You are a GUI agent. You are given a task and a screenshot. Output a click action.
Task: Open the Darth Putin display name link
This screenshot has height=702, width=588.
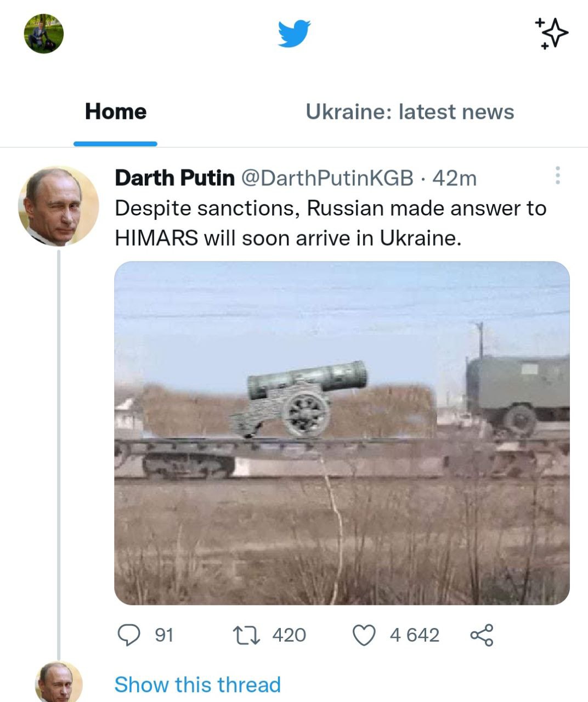click(174, 178)
